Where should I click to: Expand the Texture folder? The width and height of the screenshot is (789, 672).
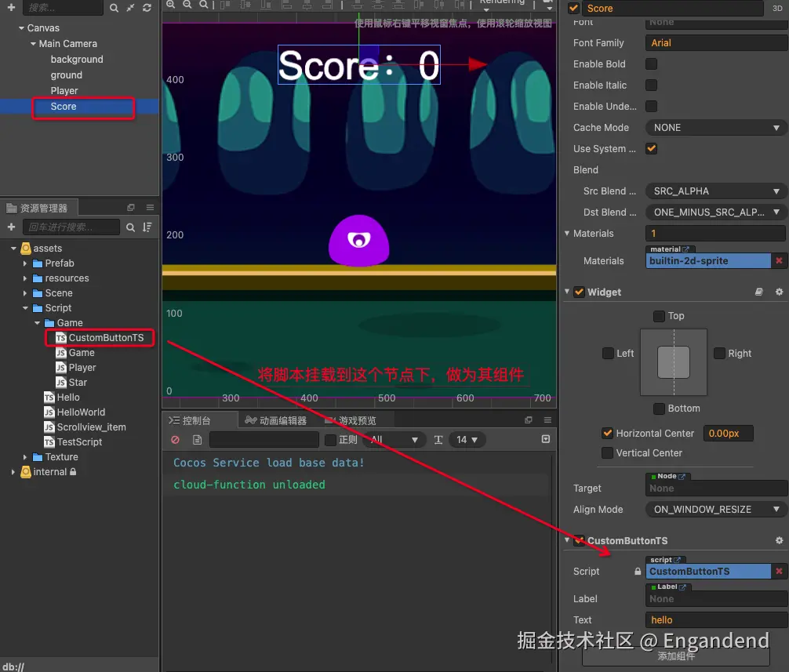coord(24,456)
